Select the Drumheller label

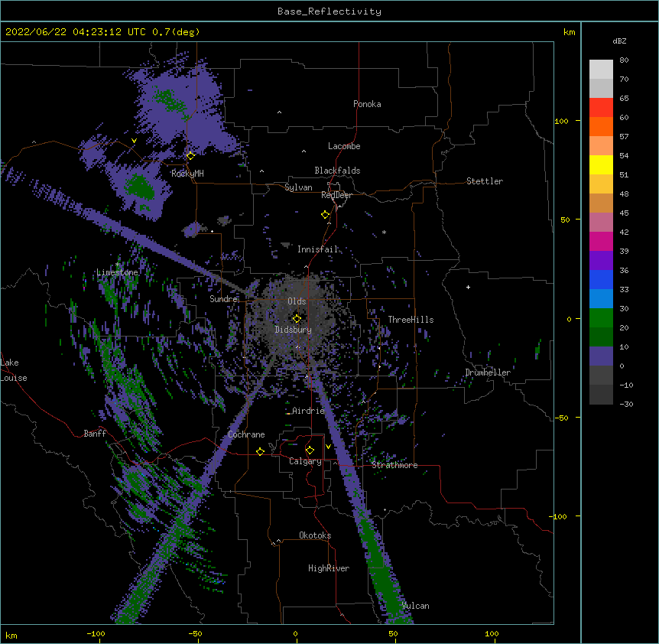488,372
